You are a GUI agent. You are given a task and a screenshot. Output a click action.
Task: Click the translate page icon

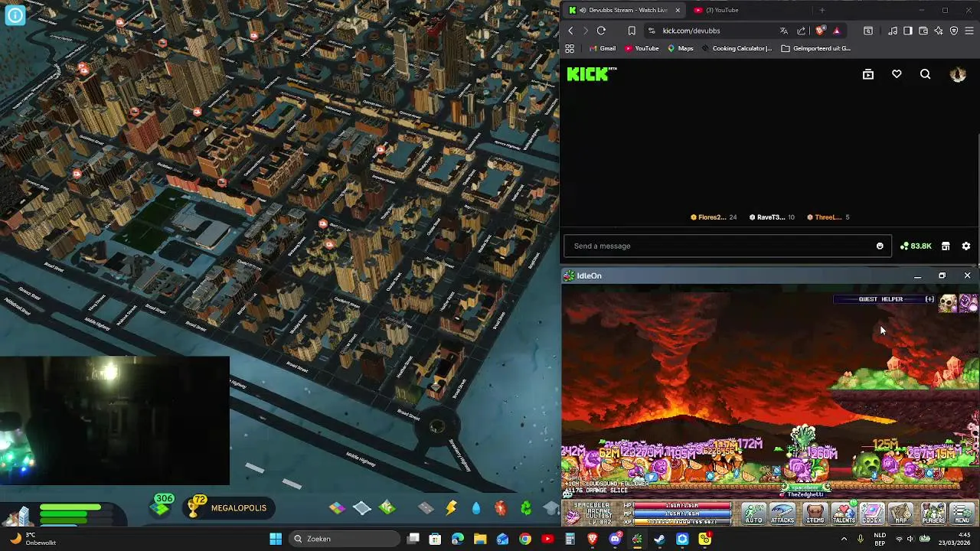coord(783,31)
